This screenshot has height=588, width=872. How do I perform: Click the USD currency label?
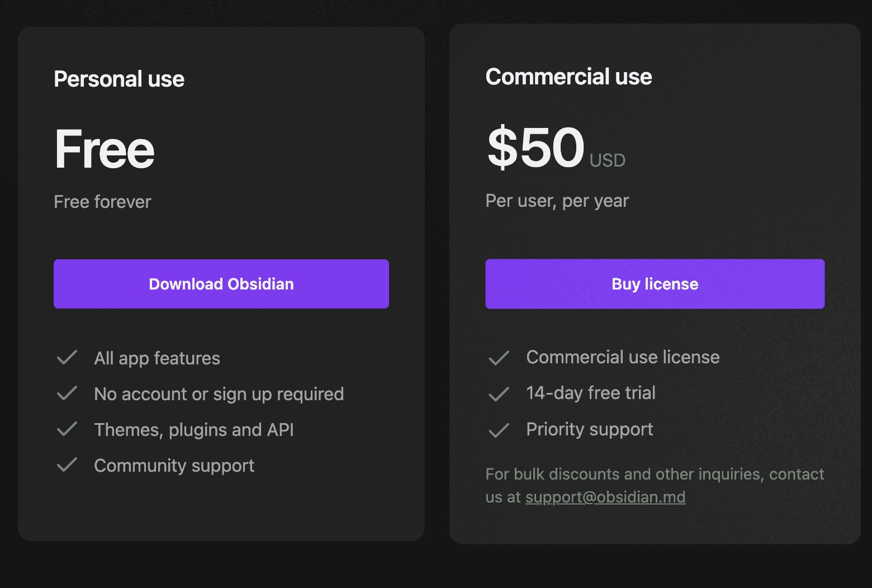607,160
